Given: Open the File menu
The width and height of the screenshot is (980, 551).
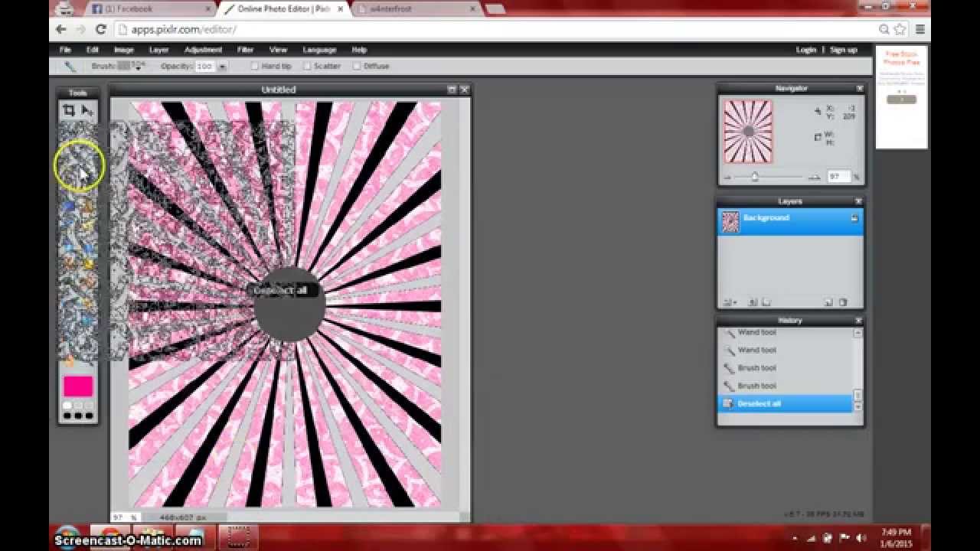Looking at the screenshot, I should pyautogui.click(x=65, y=50).
